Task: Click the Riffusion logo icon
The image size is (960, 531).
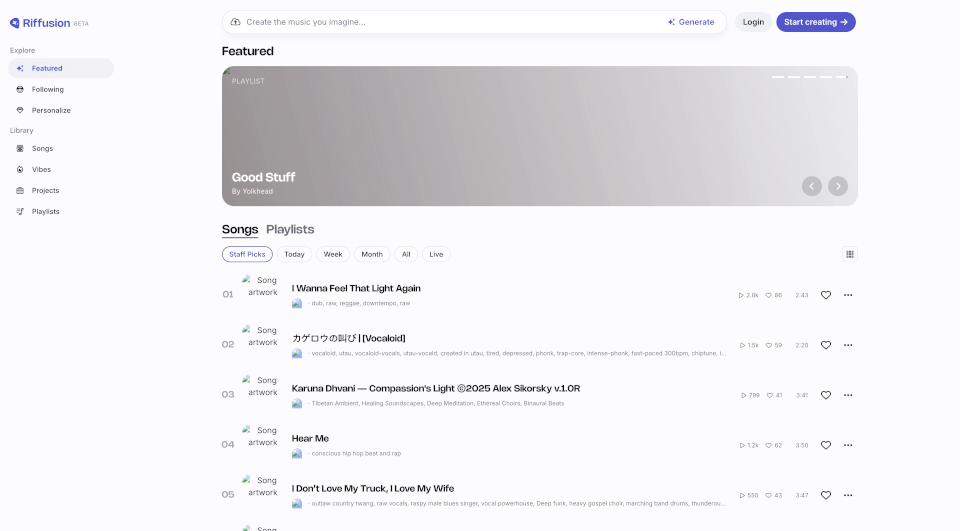Action: [x=15, y=22]
